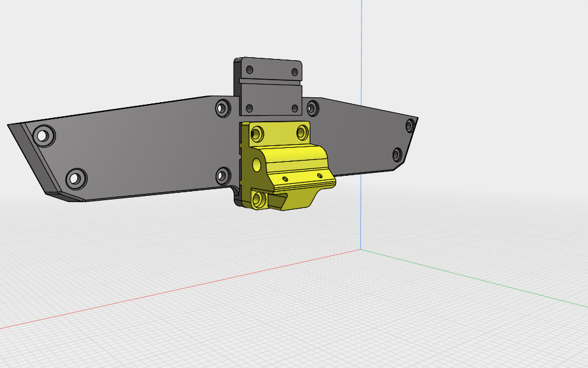
Task: Click the far-right lower hole on gray plate
Action: [x=397, y=154]
